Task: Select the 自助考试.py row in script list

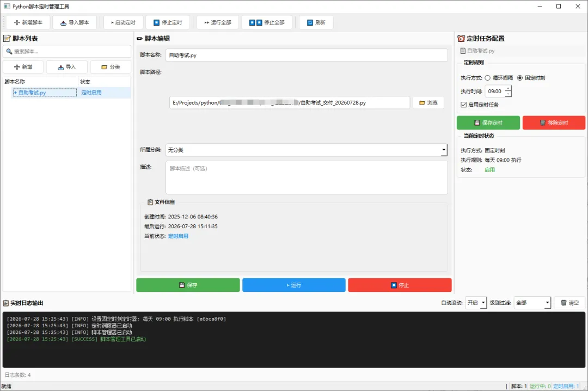Action: pyautogui.click(x=45, y=93)
